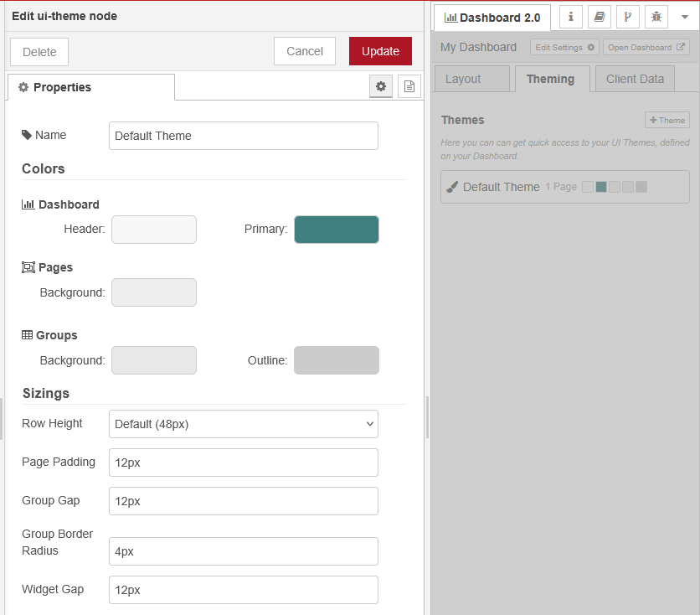Open the Row Height dropdown
Image resolution: width=700 pixels, height=615 pixels.
(244, 424)
